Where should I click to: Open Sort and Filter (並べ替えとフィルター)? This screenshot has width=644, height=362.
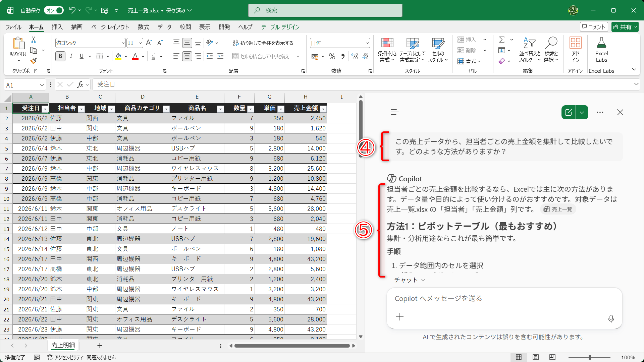pos(529,50)
